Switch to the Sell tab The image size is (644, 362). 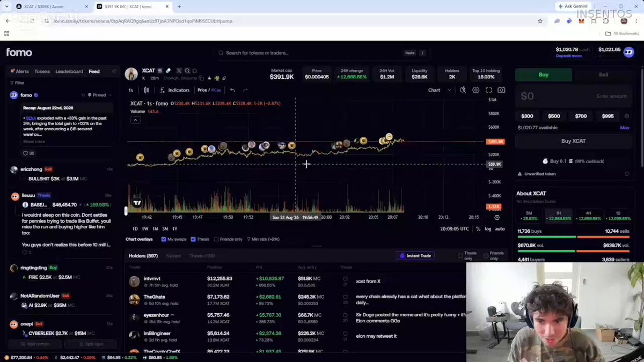click(x=603, y=75)
